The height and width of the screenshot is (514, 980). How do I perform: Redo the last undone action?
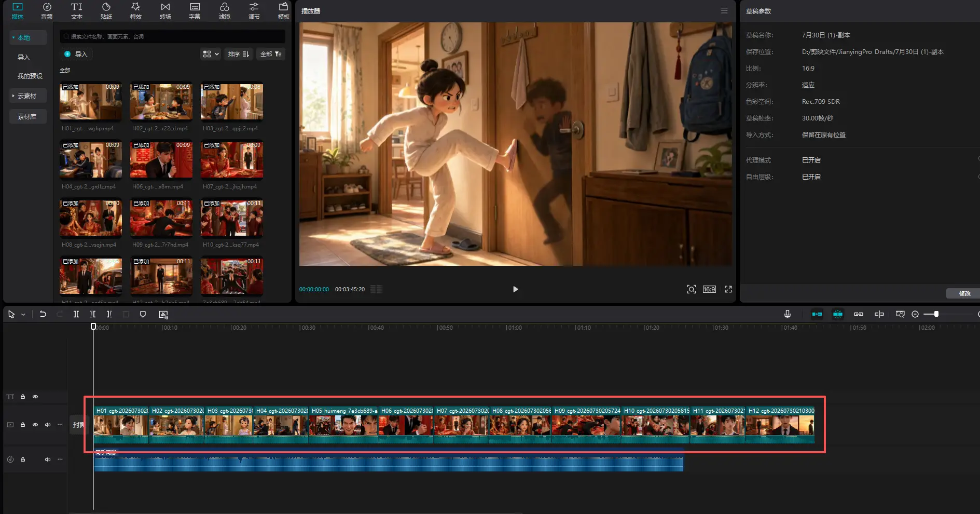coord(60,314)
